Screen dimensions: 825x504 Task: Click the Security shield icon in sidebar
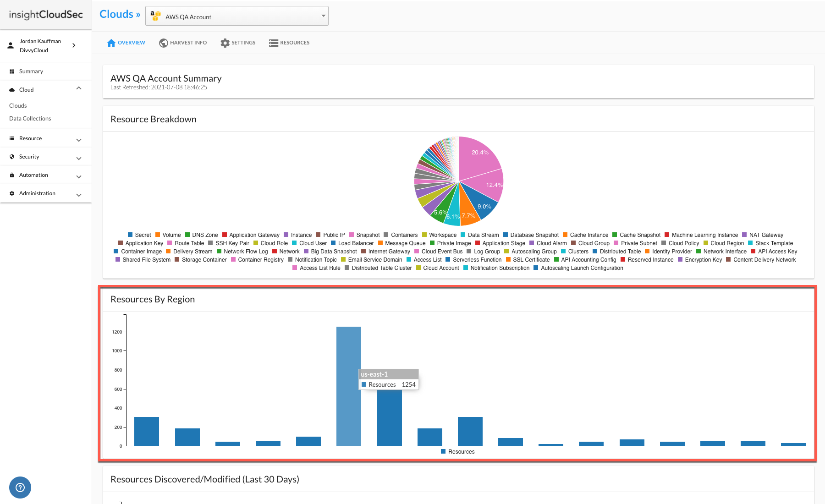[x=12, y=157]
